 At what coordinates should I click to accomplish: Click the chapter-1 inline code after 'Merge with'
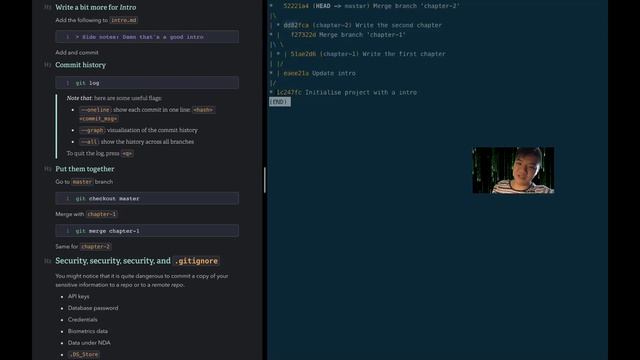pos(102,214)
